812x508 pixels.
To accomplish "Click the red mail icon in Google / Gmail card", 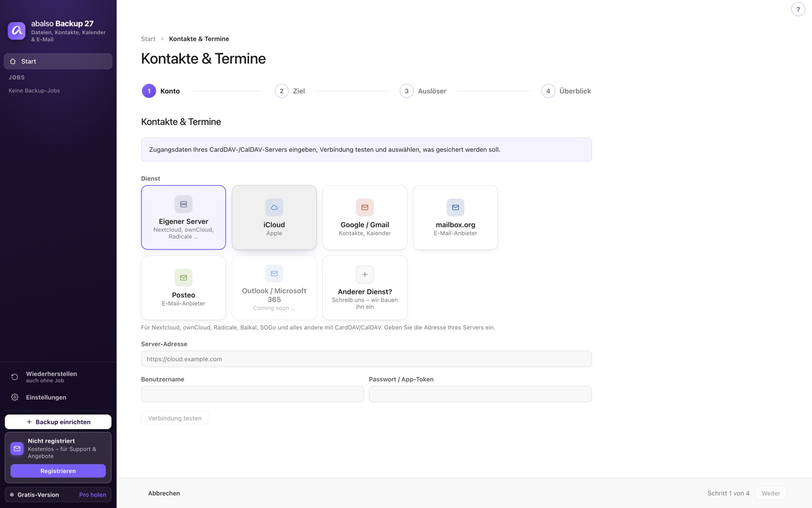I will tap(365, 207).
